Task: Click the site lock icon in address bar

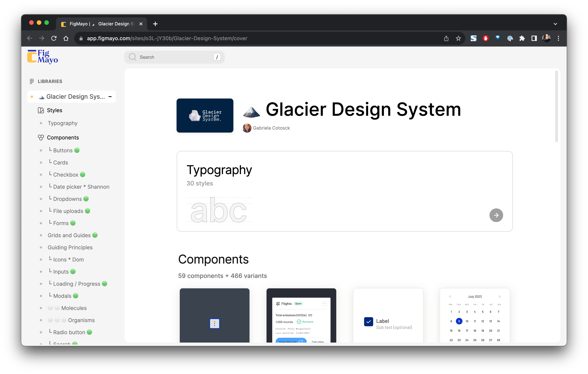Action: pos(81,39)
